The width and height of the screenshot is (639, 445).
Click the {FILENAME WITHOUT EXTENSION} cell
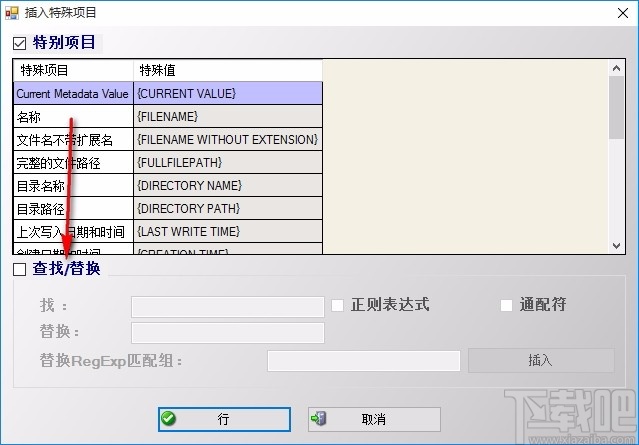click(x=228, y=139)
